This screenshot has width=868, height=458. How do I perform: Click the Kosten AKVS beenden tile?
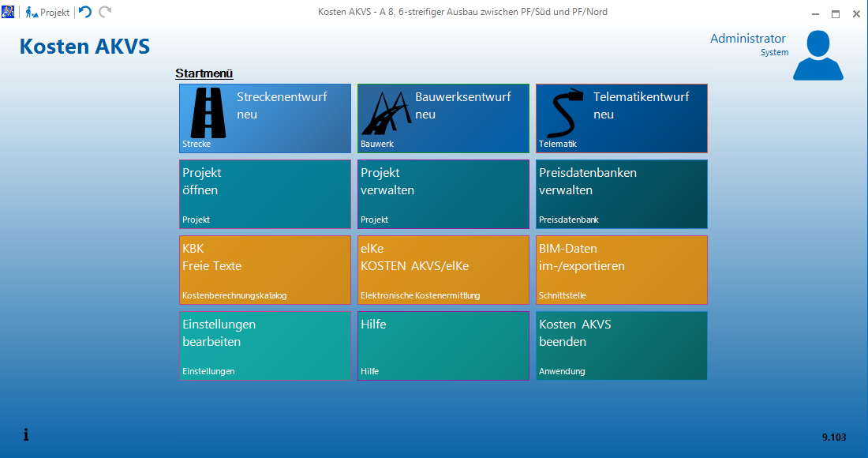click(x=622, y=346)
